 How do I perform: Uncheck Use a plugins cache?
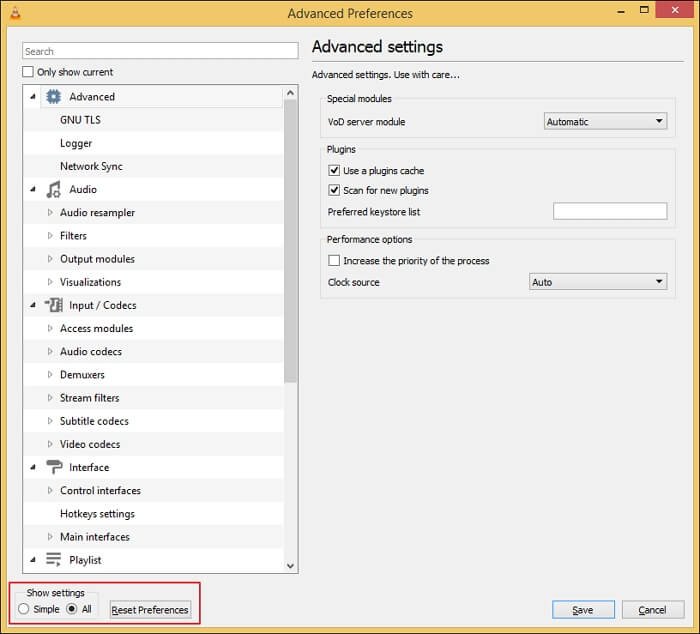coord(335,171)
